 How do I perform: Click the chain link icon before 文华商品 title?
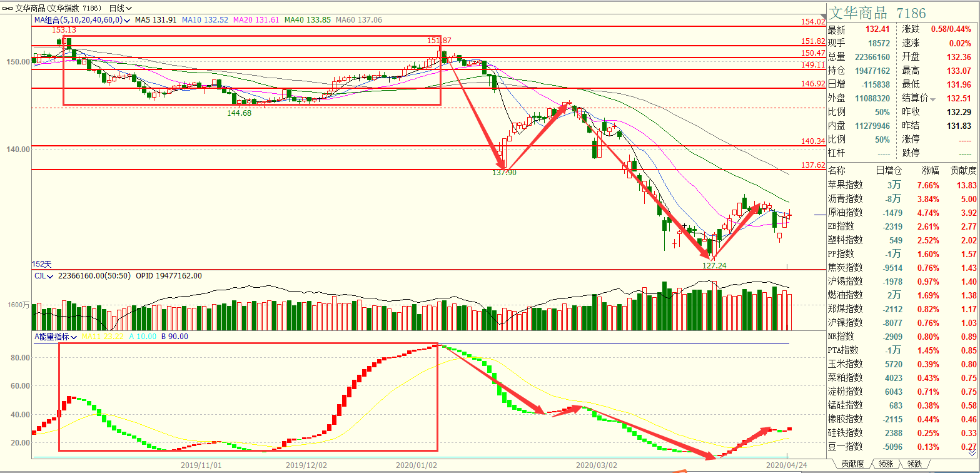(8, 8)
